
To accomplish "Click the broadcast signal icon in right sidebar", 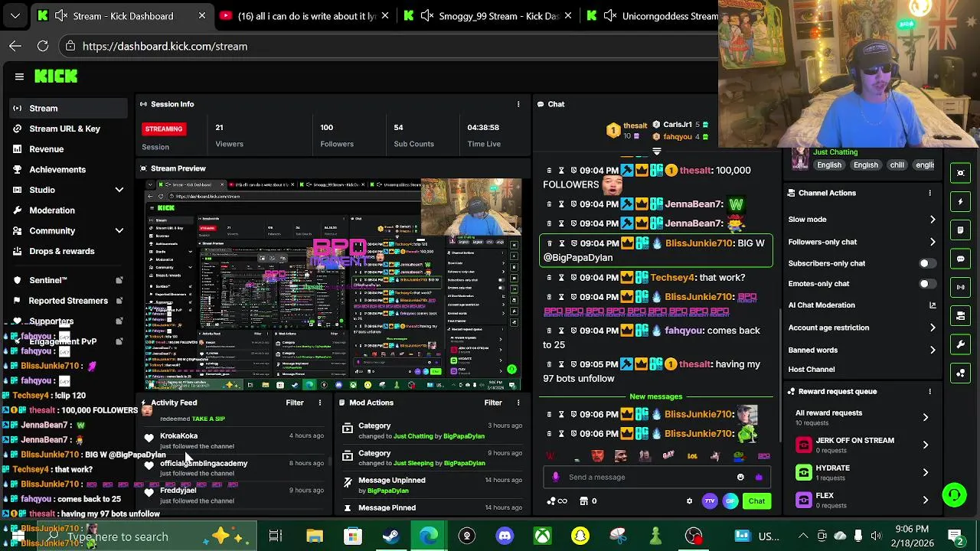I will point(961,287).
